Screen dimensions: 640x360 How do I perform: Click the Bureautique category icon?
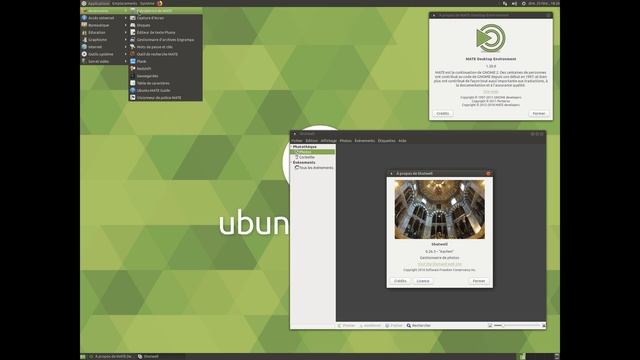pos(84,25)
